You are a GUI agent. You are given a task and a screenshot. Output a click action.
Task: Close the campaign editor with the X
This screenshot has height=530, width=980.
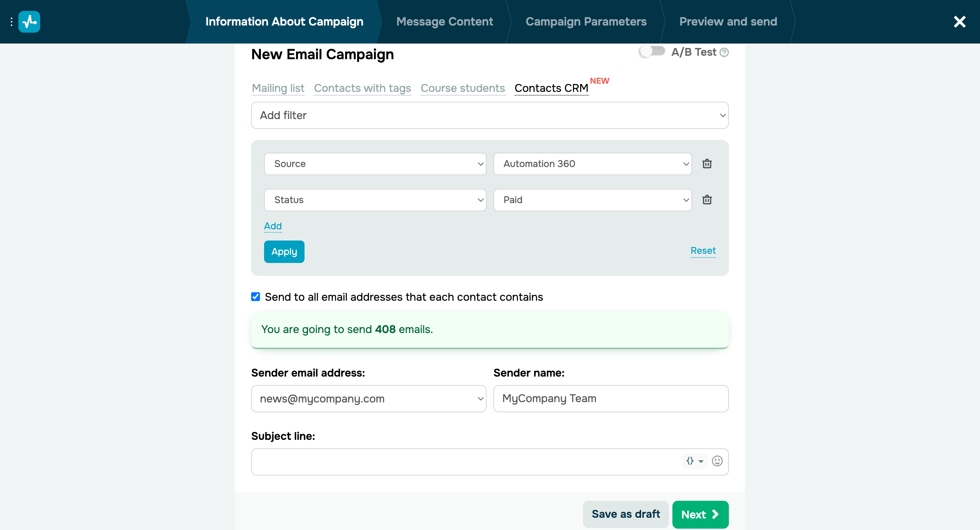960,22
